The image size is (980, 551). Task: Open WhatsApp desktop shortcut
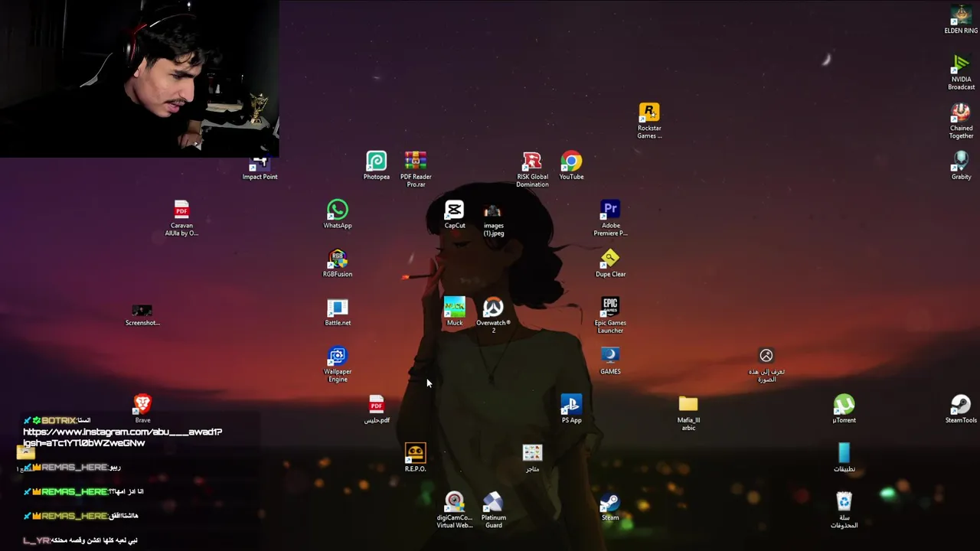point(338,214)
